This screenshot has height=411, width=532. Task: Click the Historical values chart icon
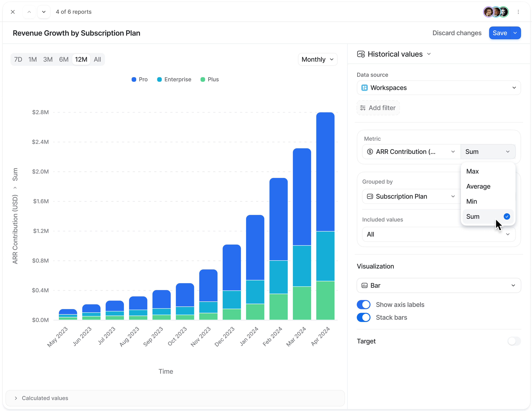(361, 54)
